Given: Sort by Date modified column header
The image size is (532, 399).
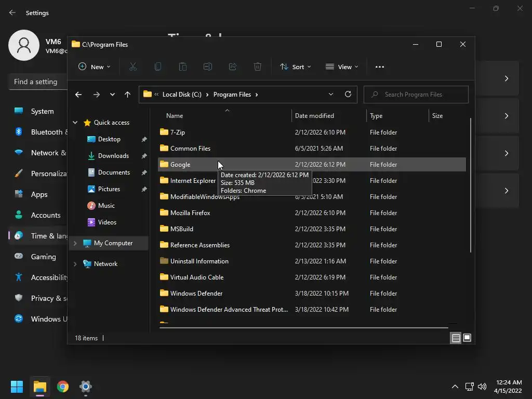Looking at the screenshot, I should click(x=329, y=116).
